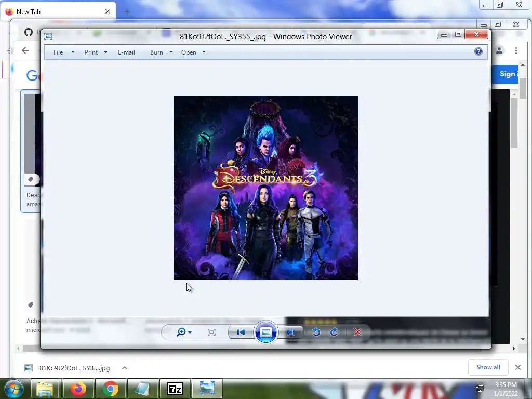Expand the Burn dropdown arrow
Image resolution: width=532 pixels, height=399 pixels.
pyautogui.click(x=171, y=52)
